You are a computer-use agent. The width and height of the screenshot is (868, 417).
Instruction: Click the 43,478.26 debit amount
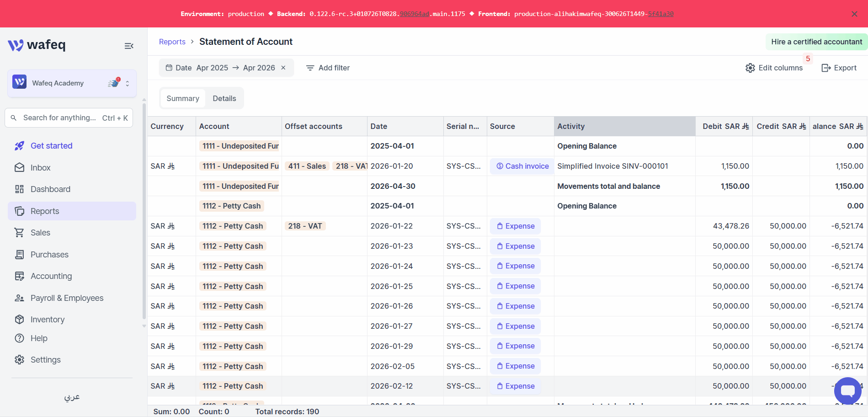tap(731, 226)
